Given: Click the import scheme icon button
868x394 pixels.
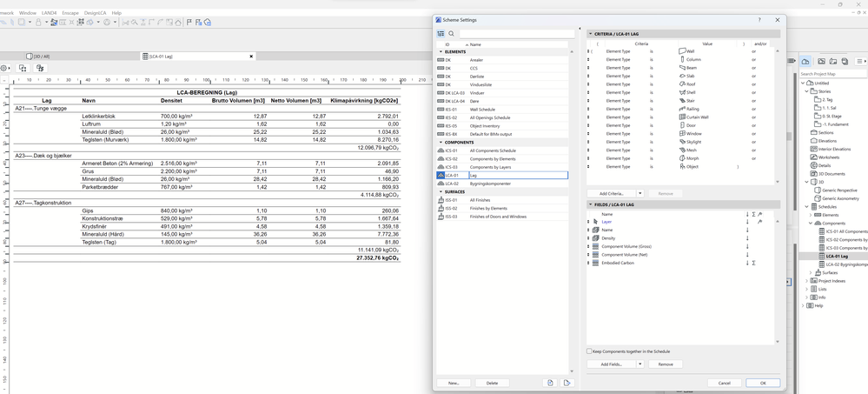Looking at the screenshot, I should [549, 383].
